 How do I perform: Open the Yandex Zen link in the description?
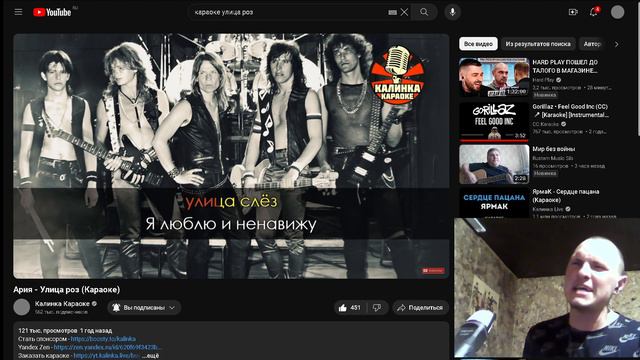pos(107,347)
